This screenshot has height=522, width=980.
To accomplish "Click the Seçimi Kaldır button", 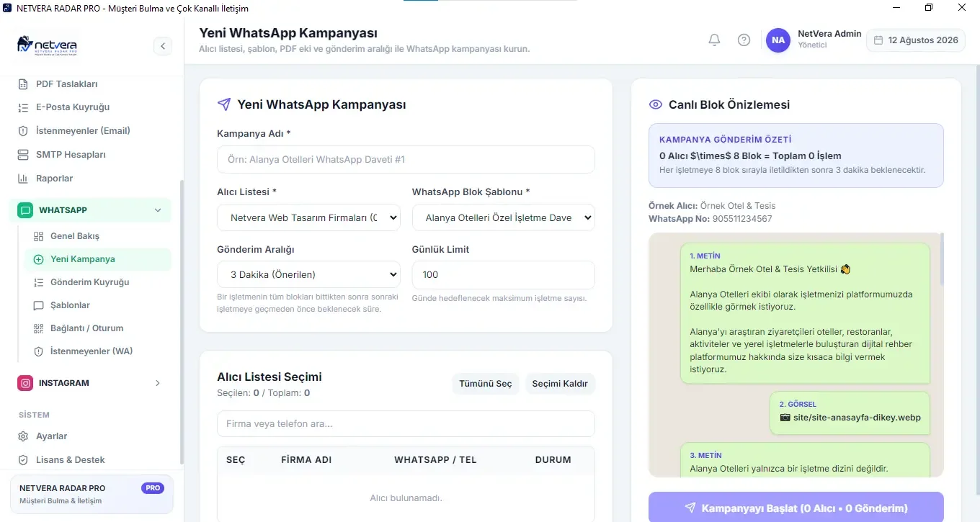I will [x=560, y=384].
